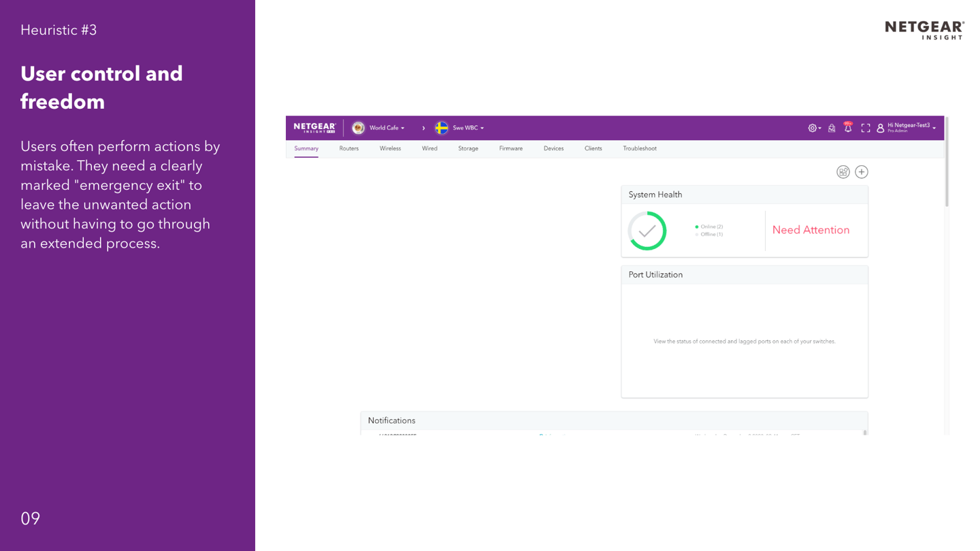
Task: Click the Notifications list scrollbar
Action: [865, 433]
